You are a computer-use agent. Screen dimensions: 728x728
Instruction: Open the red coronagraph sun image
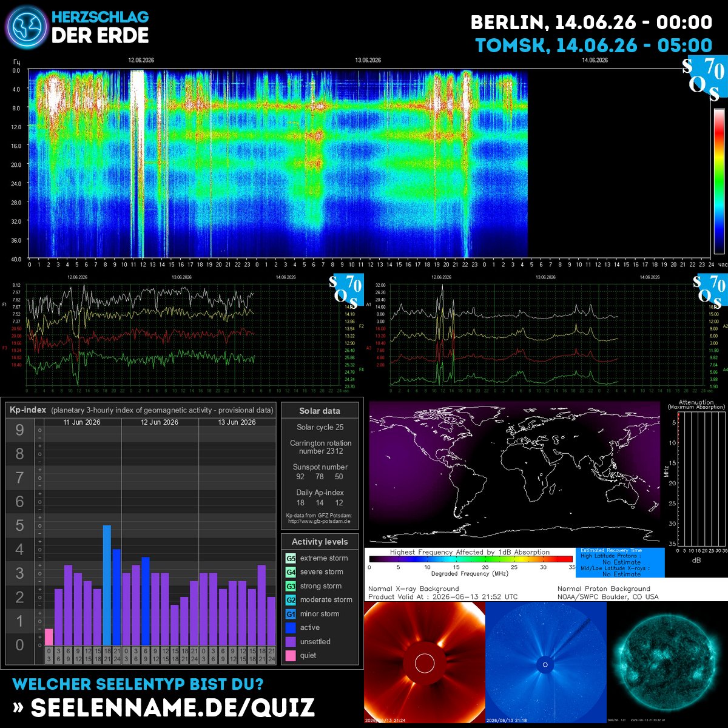pyautogui.click(x=424, y=662)
